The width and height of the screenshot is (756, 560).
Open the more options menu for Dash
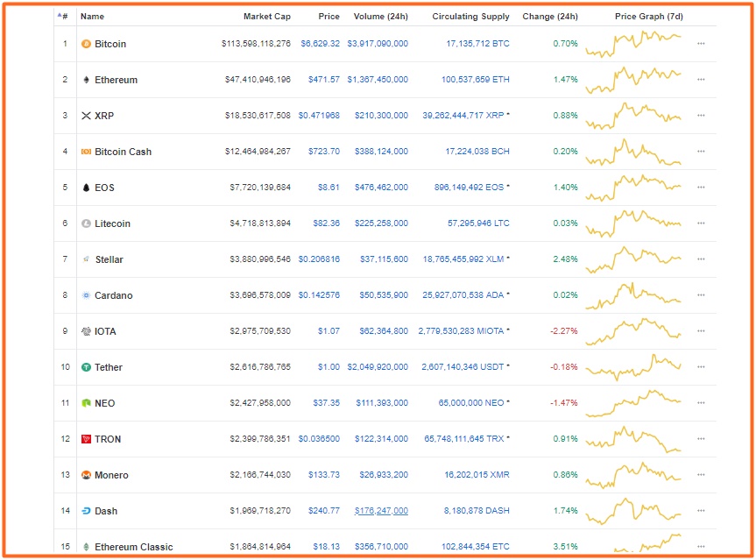(701, 510)
